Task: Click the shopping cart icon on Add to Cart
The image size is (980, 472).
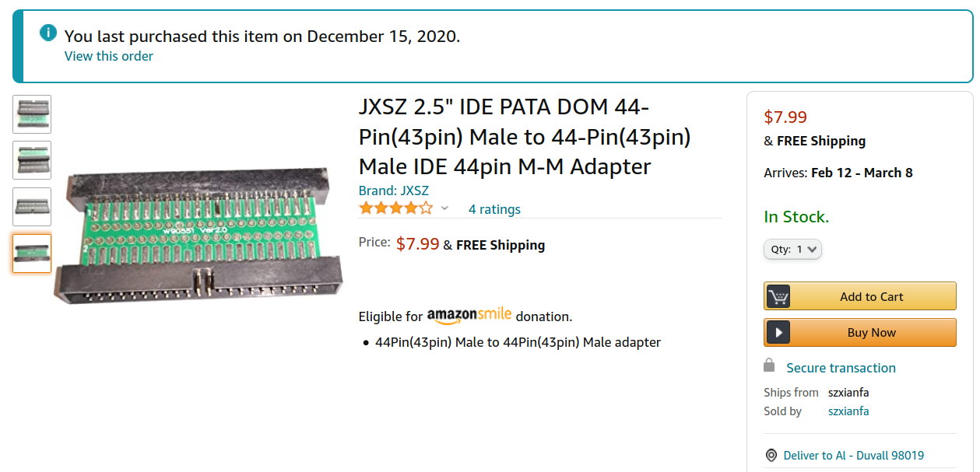Action: pyautogui.click(x=777, y=295)
